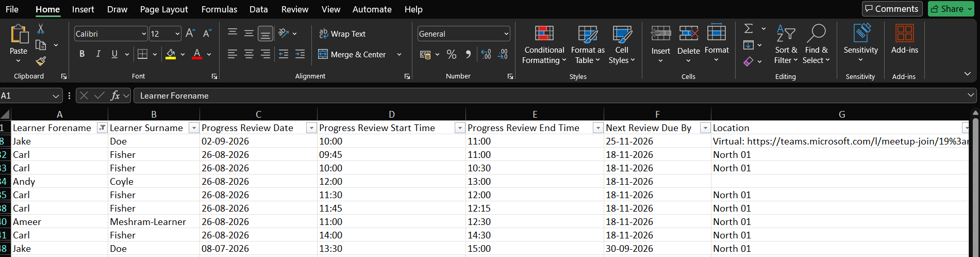Apply Percent Style format

pyautogui.click(x=452, y=54)
